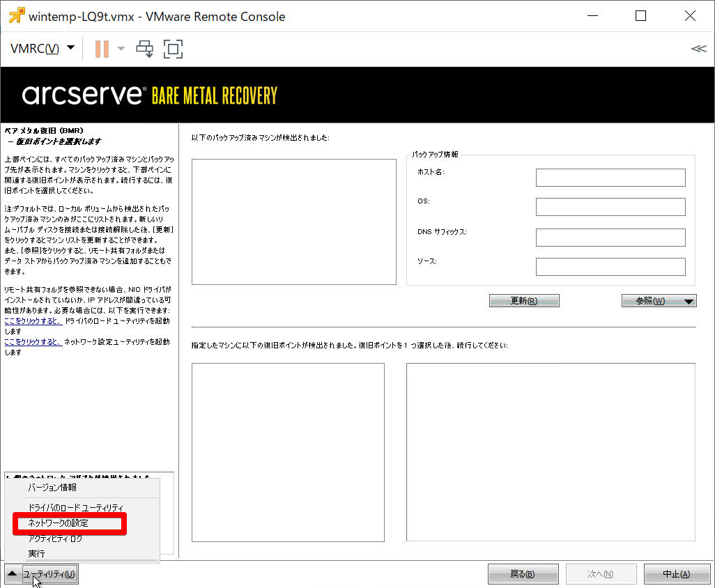Click the ユーティリティ(U) button
This screenshot has width=715, height=588.
click(49, 574)
